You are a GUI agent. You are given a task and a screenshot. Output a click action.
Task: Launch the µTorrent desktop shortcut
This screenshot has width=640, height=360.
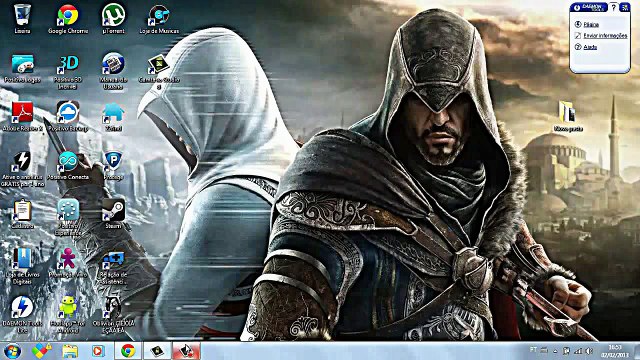coord(113,19)
